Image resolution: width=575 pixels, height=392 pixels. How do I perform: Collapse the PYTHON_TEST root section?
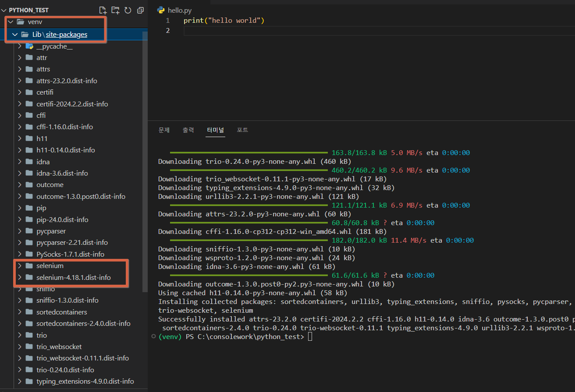(x=4, y=10)
